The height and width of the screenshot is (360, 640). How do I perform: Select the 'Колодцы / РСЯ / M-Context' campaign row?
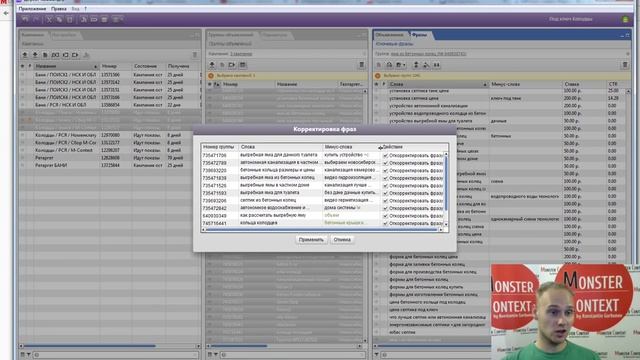pyautogui.click(x=110, y=150)
